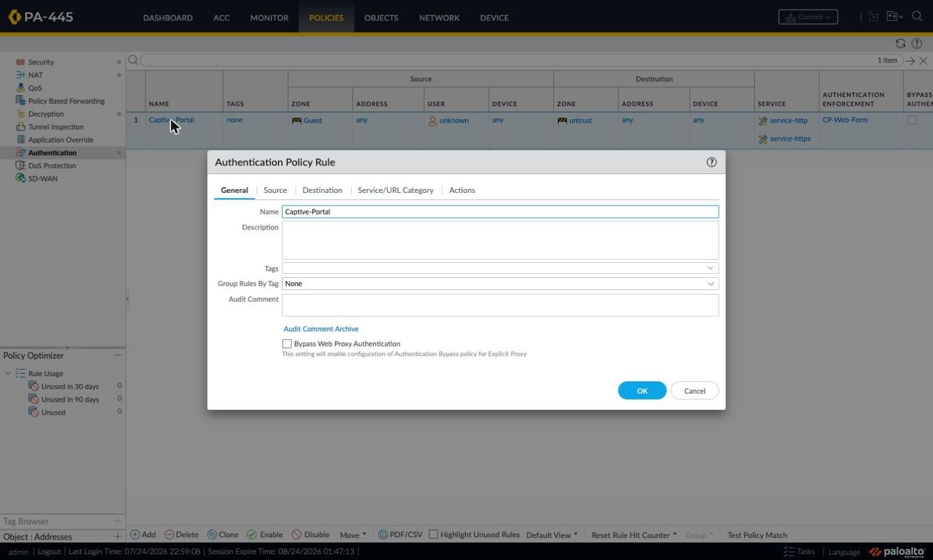This screenshot has height=560, width=933.
Task: Open DoS Protection in sidebar
Action: coord(52,166)
